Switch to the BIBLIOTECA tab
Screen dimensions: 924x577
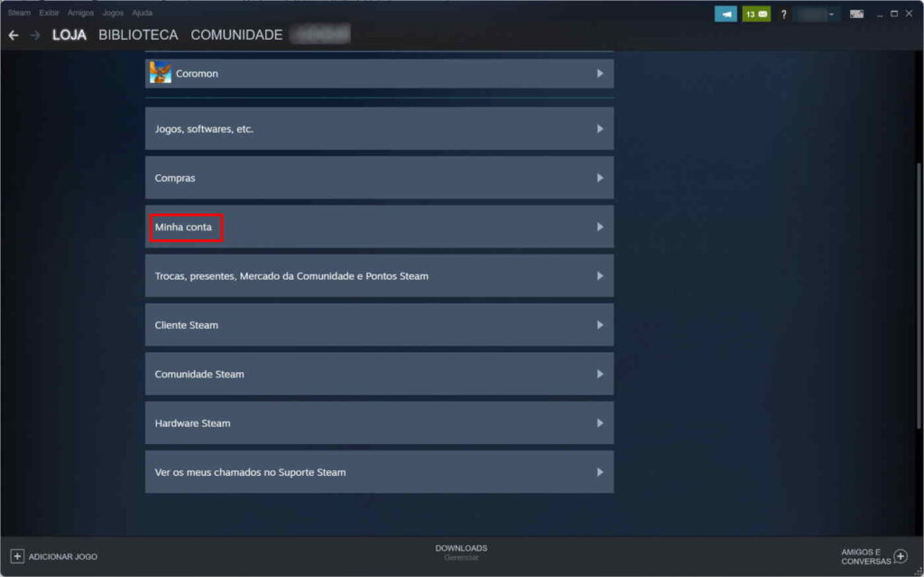138,35
